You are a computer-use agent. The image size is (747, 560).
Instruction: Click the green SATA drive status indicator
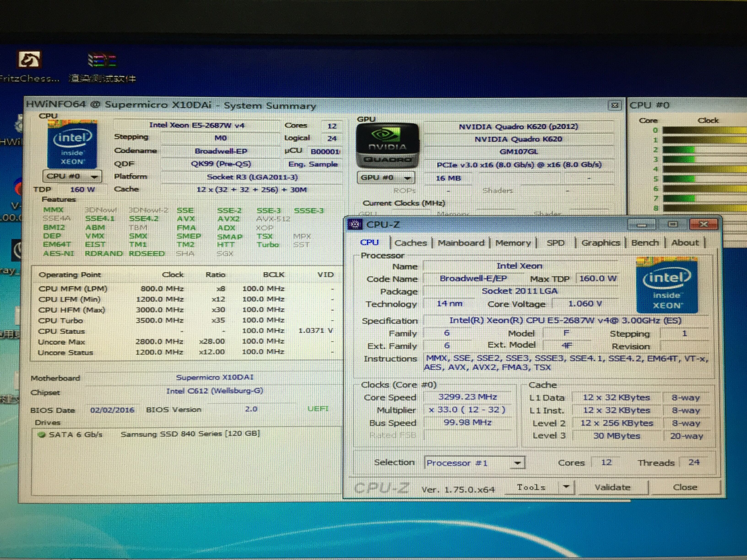[x=42, y=434]
